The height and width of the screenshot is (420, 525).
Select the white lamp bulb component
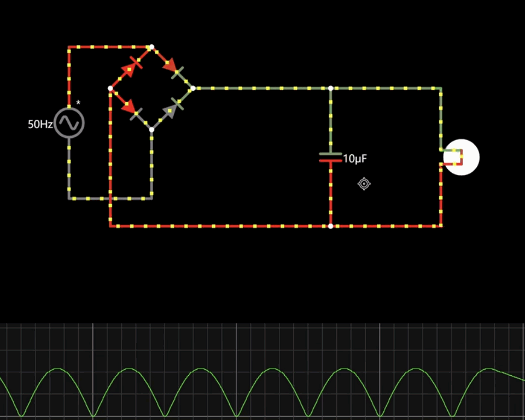pyautogui.click(x=461, y=157)
